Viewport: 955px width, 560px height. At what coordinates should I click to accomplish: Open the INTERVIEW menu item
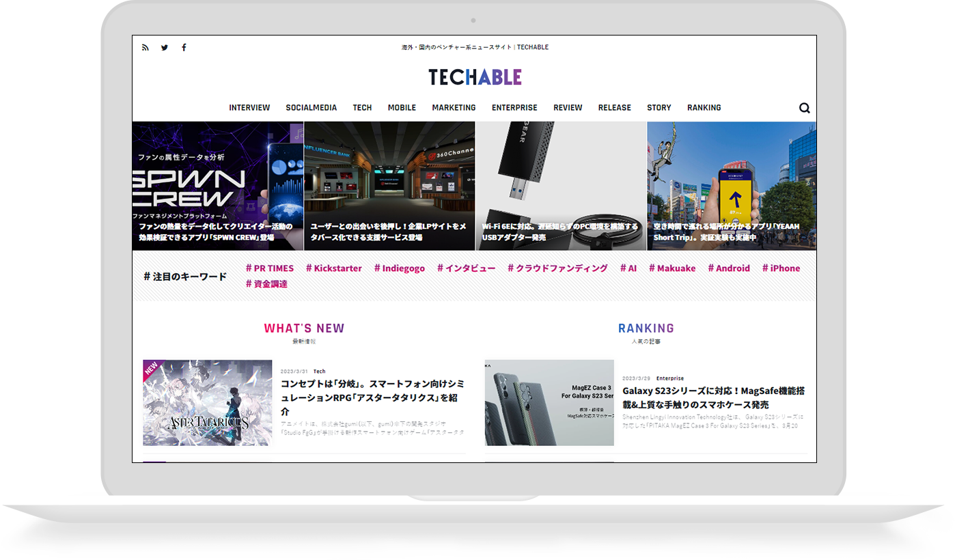click(249, 108)
